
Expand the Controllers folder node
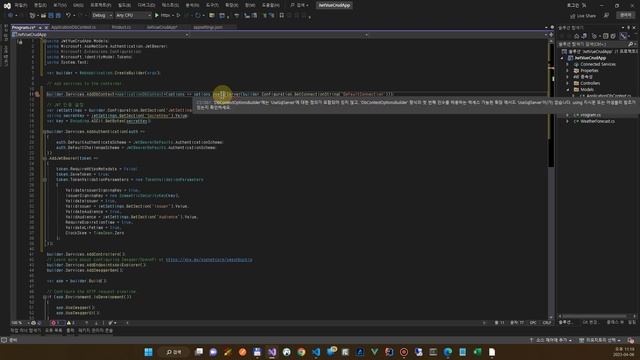pos(567,83)
